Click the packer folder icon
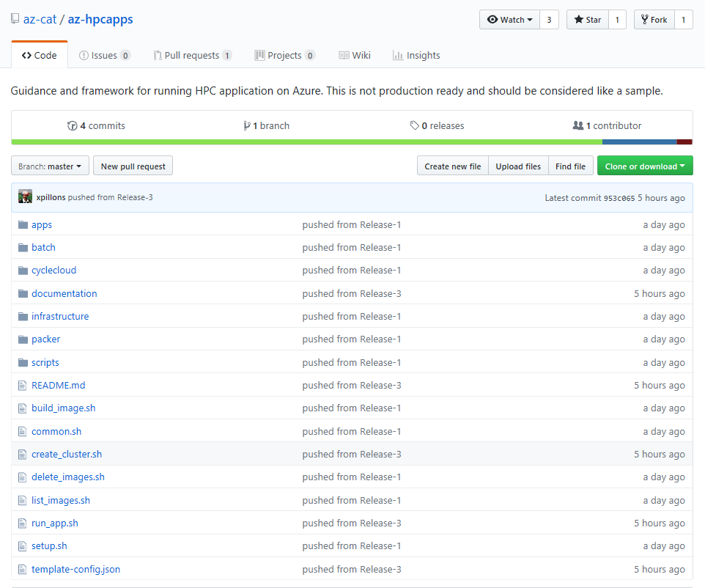Viewport: 705px width, 588px height. (23, 339)
